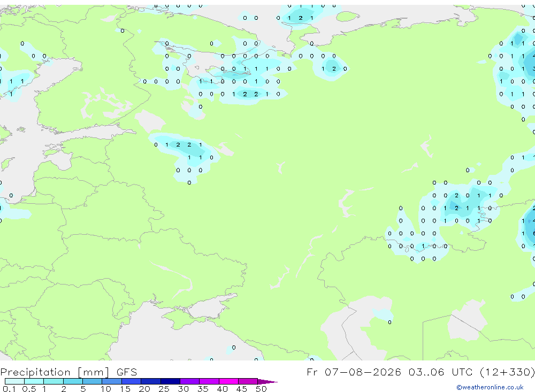Click the 30–35 mm purple legend swatch
Screen dimensions: 535x392
[x=190, y=381]
